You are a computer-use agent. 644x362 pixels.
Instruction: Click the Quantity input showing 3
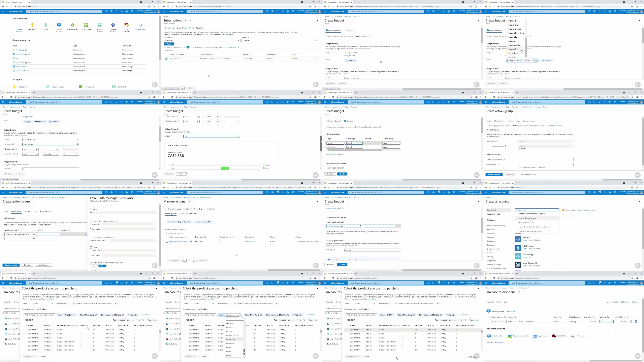(x=606, y=322)
